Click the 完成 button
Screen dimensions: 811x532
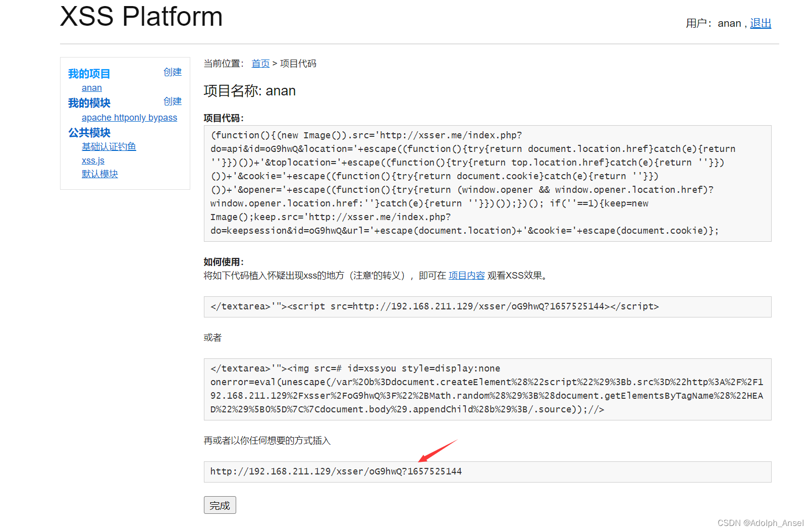220,505
